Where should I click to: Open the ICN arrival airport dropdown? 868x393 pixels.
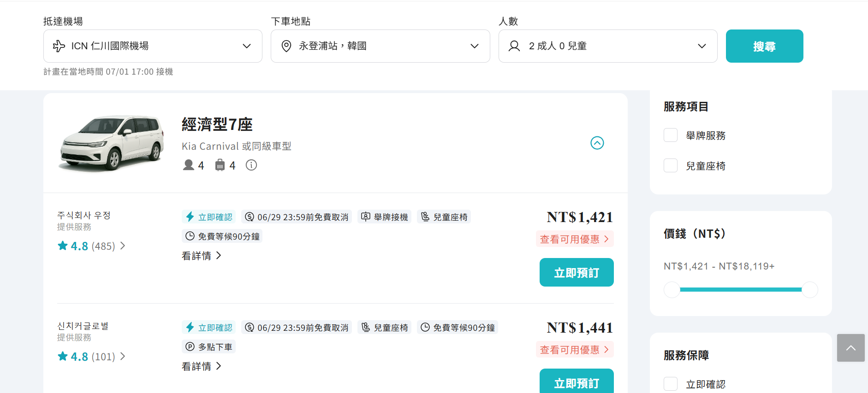point(153,46)
